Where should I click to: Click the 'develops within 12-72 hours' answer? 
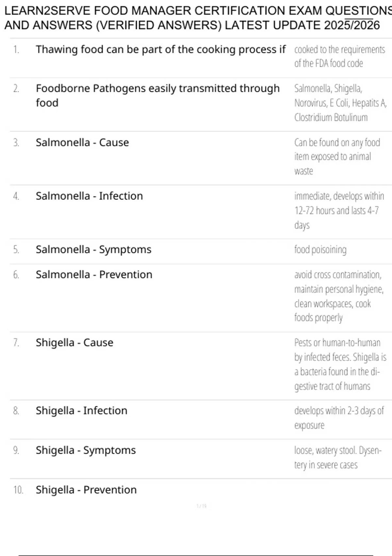pyautogui.click(x=339, y=210)
